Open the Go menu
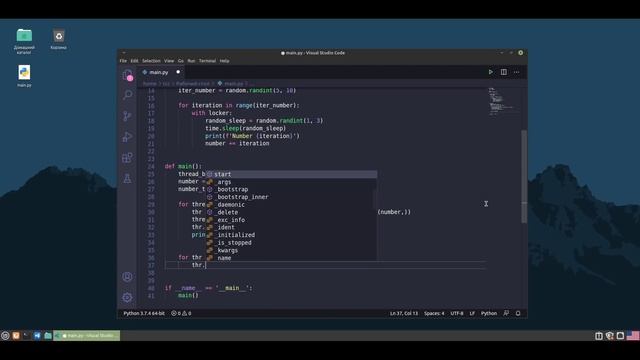Viewport: 640px width, 360px height. point(181,61)
